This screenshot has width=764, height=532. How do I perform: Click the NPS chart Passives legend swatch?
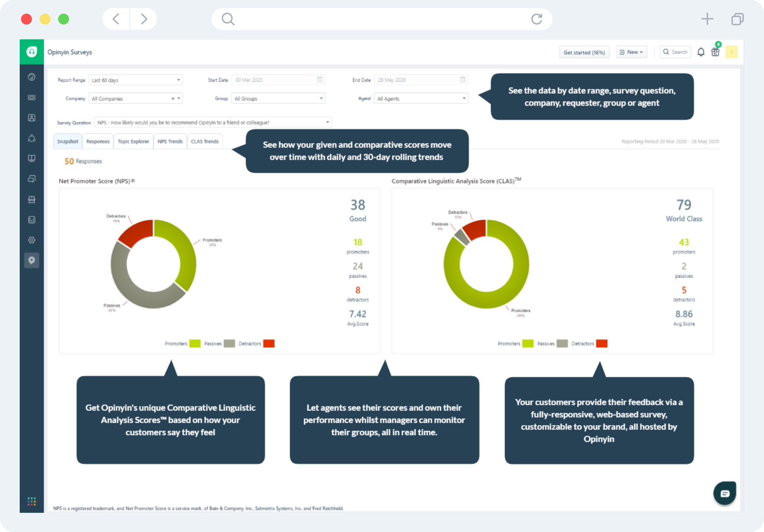(x=229, y=343)
